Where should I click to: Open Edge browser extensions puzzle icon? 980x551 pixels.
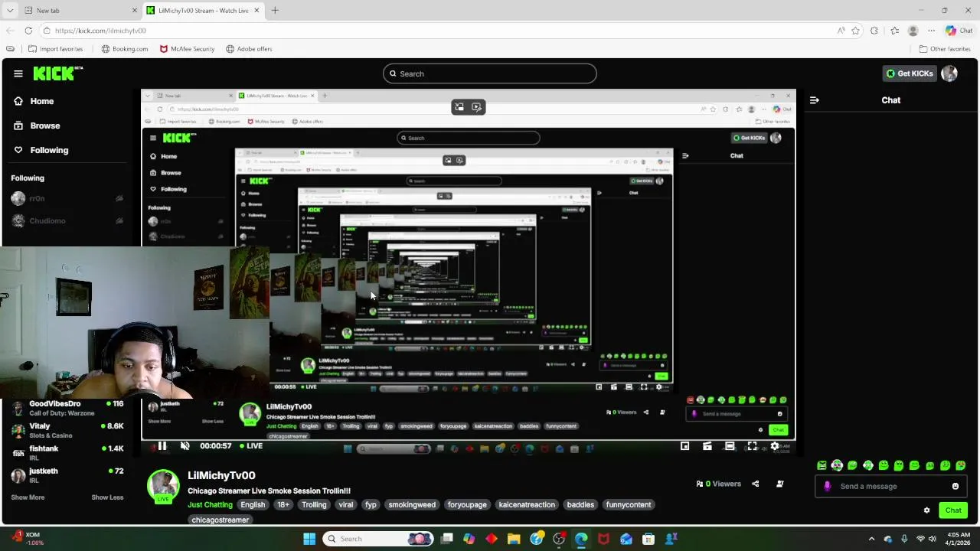(x=874, y=31)
